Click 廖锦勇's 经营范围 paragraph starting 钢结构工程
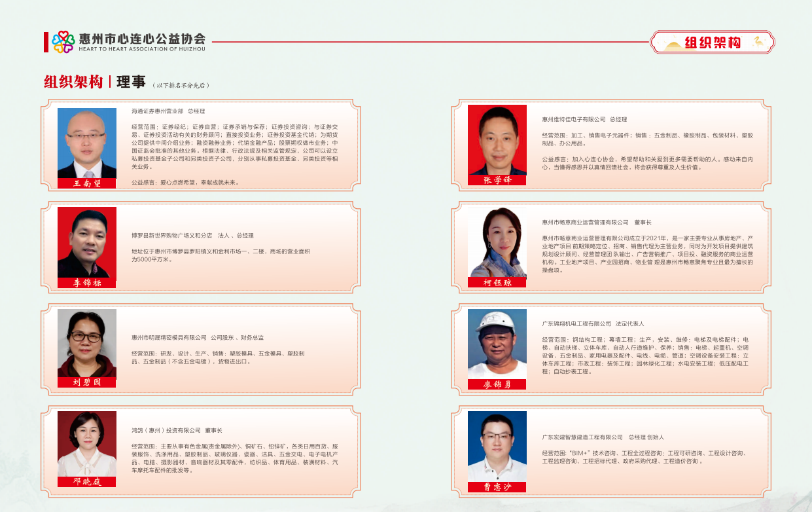This screenshot has width=812, height=512. click(645, 356)
